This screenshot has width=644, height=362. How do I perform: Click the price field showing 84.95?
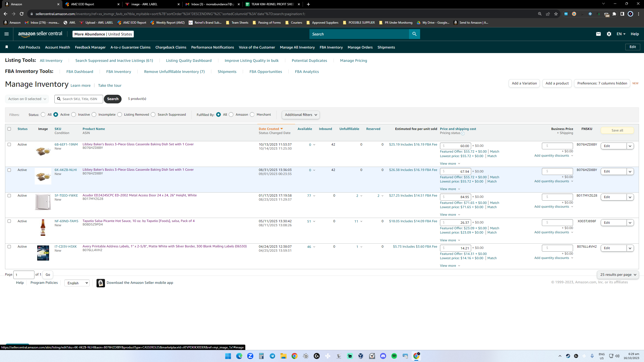point(455,197)
